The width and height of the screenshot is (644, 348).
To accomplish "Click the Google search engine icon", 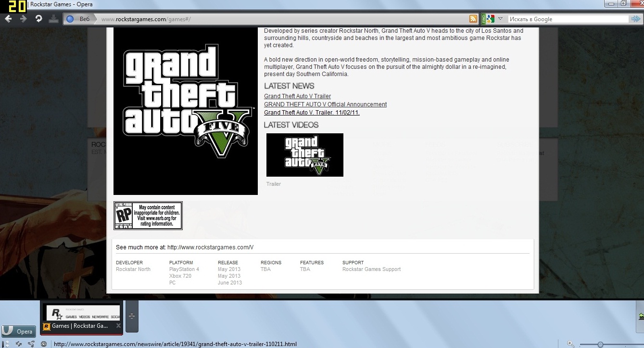I will 490,19.
